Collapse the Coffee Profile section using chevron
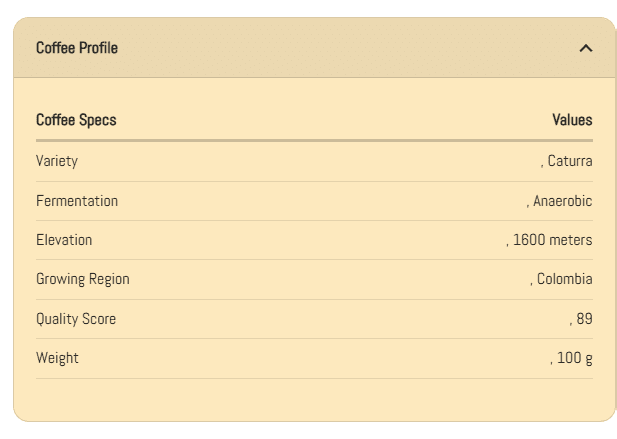 (586, 48)
